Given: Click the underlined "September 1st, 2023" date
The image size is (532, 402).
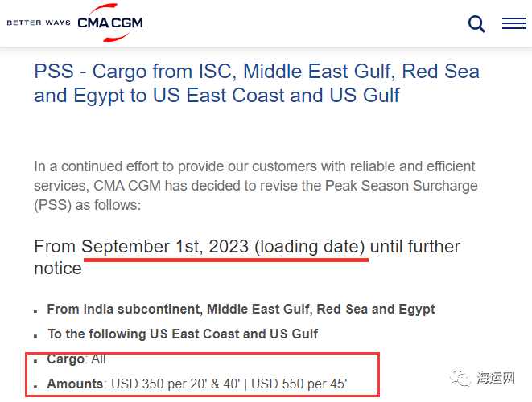Looking at the screenshot, I should point(165,246).
